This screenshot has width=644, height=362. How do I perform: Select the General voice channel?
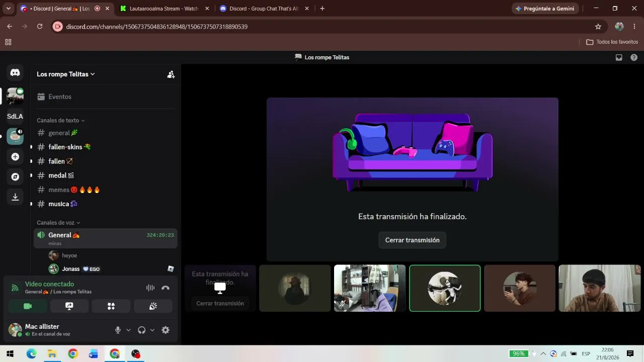106,238
